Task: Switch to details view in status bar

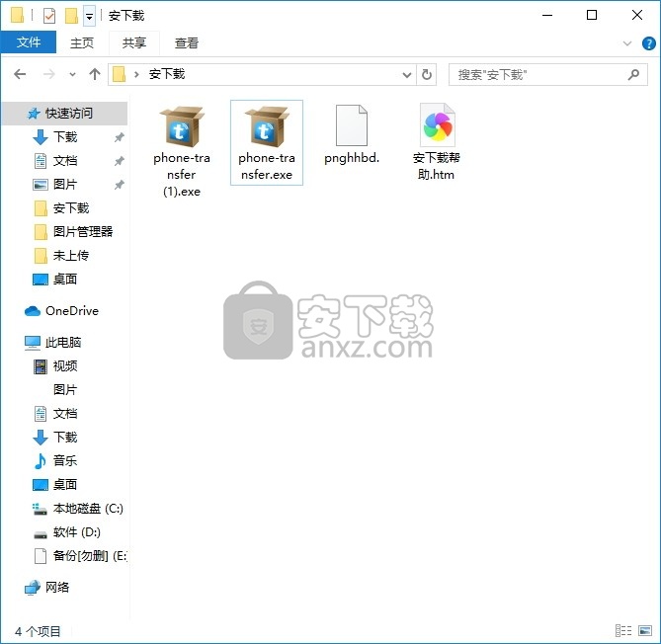Action: tap(623, 630)
